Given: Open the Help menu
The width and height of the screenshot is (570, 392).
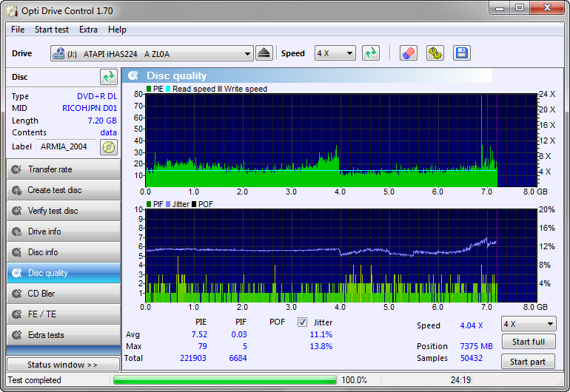Looking at the screenshot, I should coord(117,30).
